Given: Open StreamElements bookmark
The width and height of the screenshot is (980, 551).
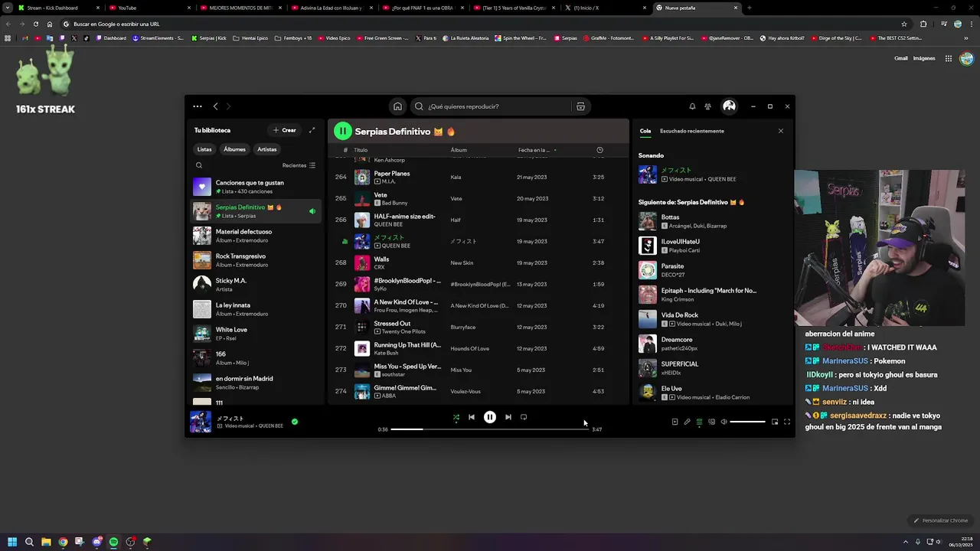Looking at the screenshot, I should pyautogui.click(x=158, y=37).
